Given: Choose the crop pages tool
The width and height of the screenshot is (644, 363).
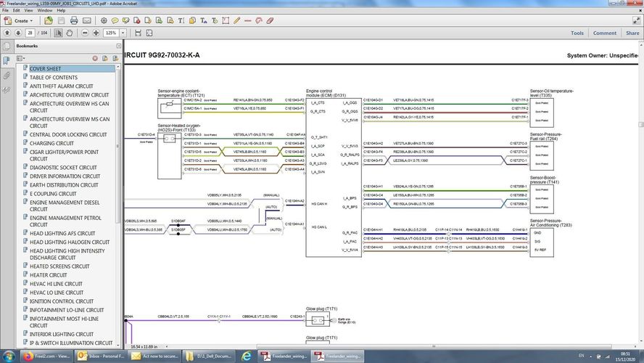Looking at the screenshot, I should (x=226, y=20).
